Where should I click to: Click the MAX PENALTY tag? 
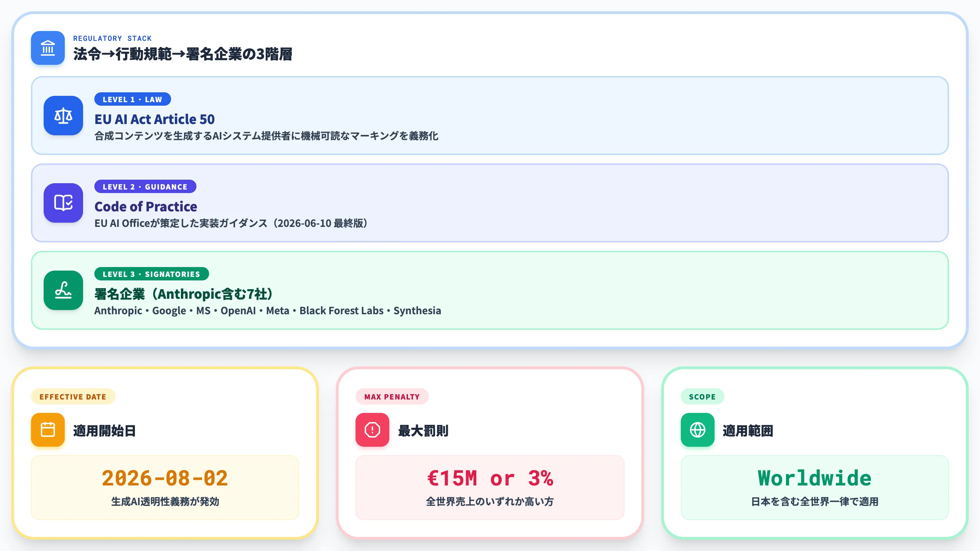click(392, 397)
